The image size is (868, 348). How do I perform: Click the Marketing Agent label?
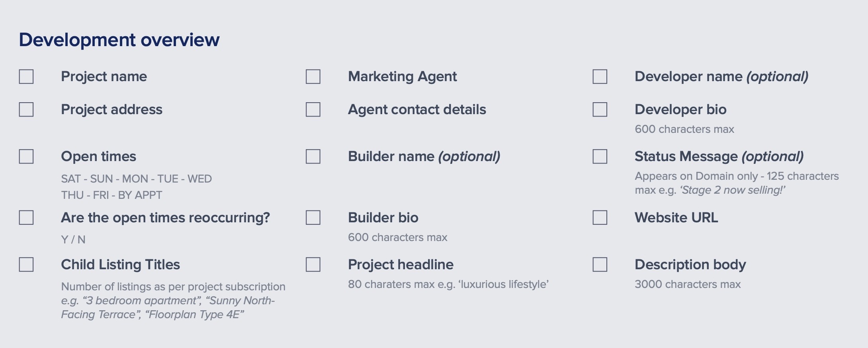click(x=402, y=77)
